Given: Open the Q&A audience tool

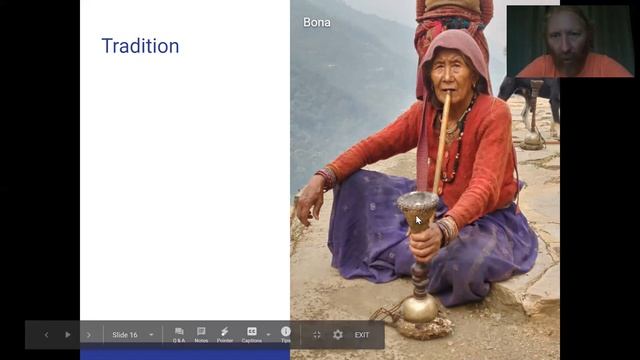Looking at the screenshot, I should pos(179,335).
